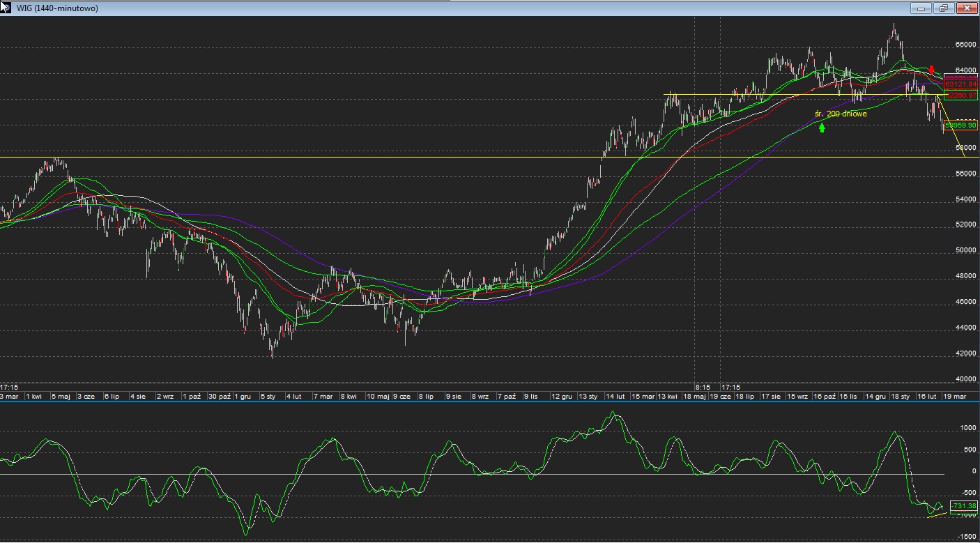Click the '1 kwi' date label
Image resolution: width=980 pixels, height=543 pixels.
pyautogui.click(x=33, y=396)
